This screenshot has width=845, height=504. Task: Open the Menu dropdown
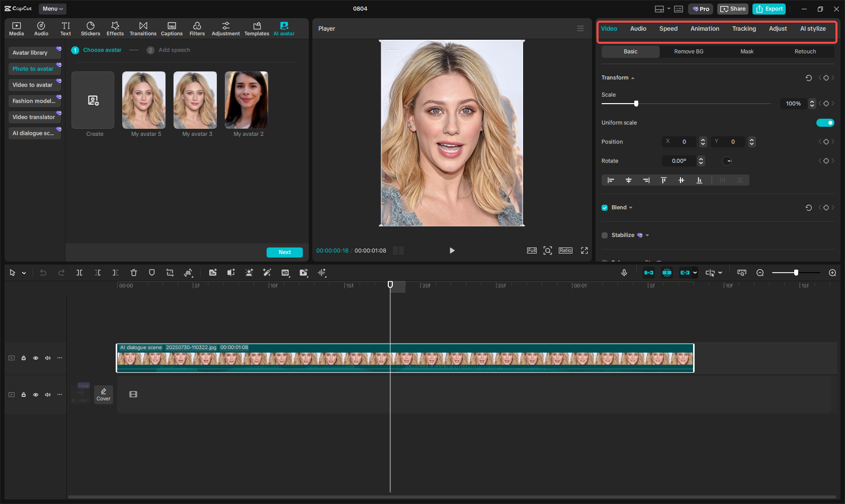(52, 9)
